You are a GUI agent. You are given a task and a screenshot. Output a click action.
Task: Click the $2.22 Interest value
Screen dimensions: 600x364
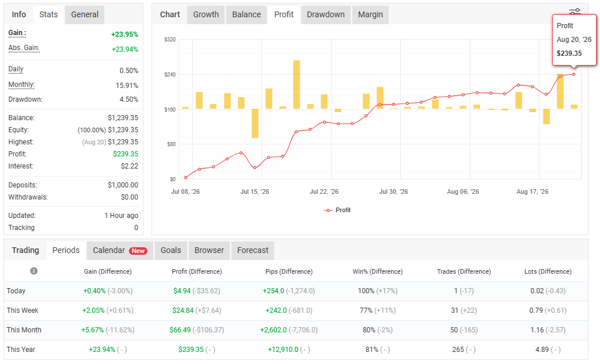pyautogui.click(x=130, y=166)
